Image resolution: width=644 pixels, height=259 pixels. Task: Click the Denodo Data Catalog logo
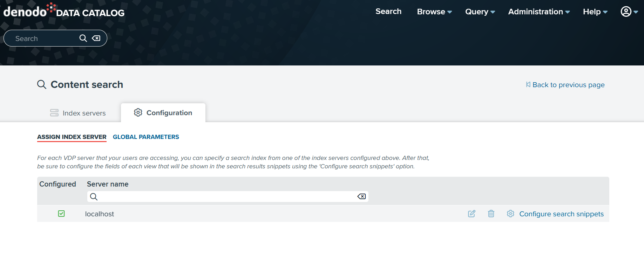click(x=64, y=10)
